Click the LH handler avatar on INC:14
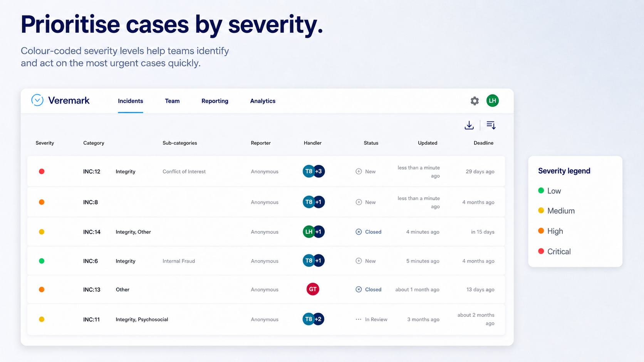644x362 pixels. tap(309, 232)
